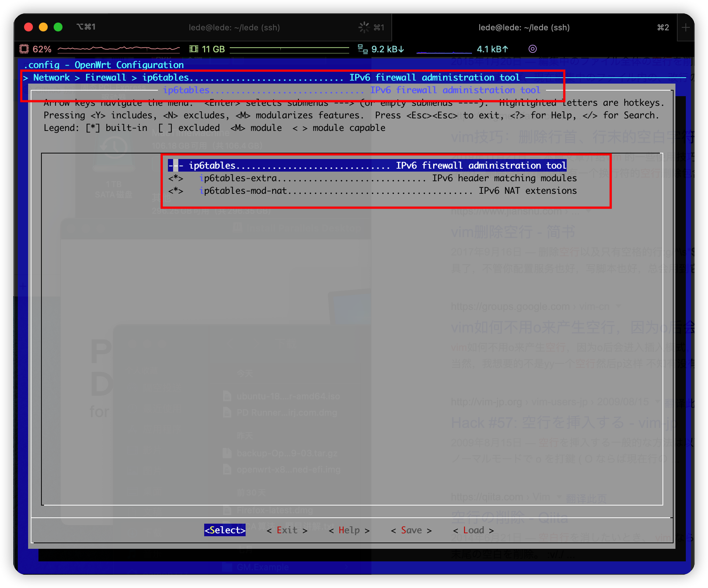Click the 11 GB memory status indicator
Screen dimensions: 708x588
[x=207, y=49]
